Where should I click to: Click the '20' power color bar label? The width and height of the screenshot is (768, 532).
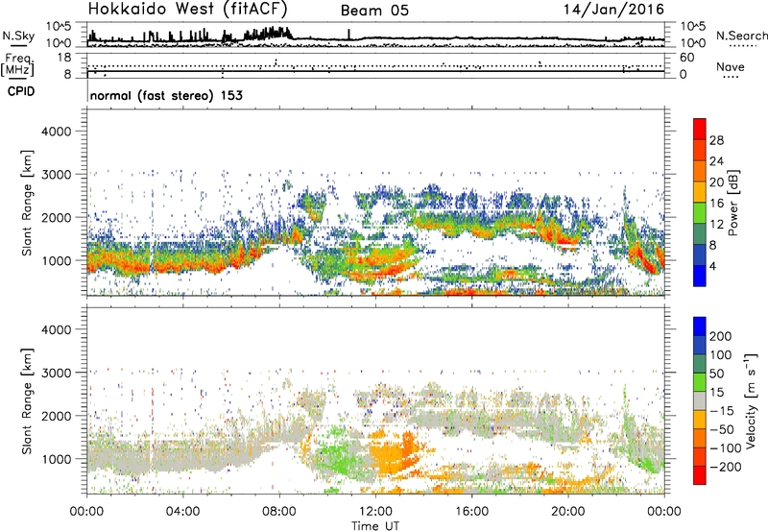(716, 182)
